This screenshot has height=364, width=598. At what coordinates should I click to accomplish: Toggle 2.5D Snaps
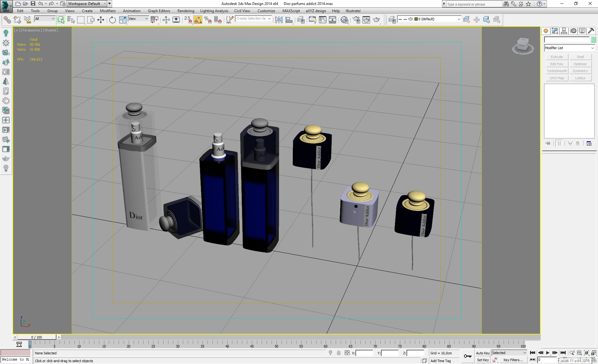pyautogui.click(x=188, y=20)
